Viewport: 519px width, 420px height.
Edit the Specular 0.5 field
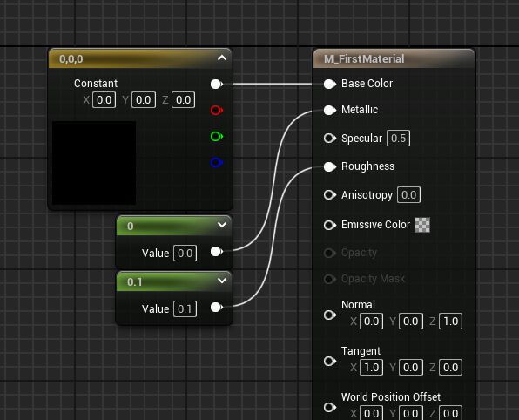[399, 139]
